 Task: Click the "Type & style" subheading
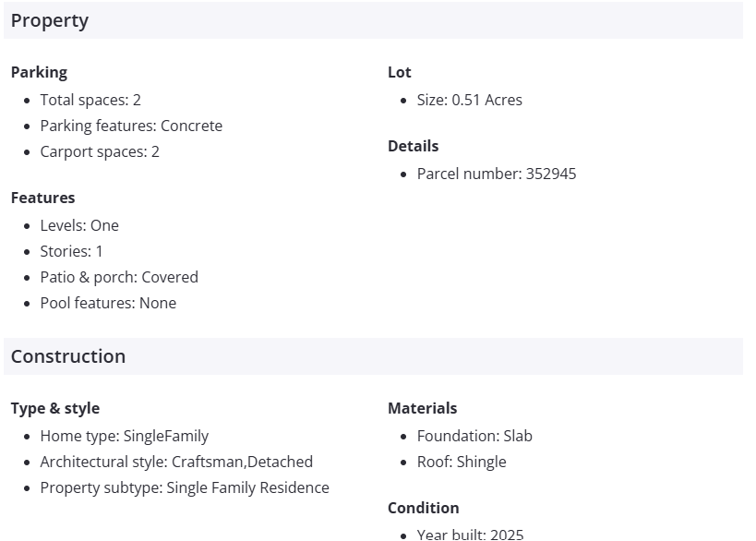(55, 408)
